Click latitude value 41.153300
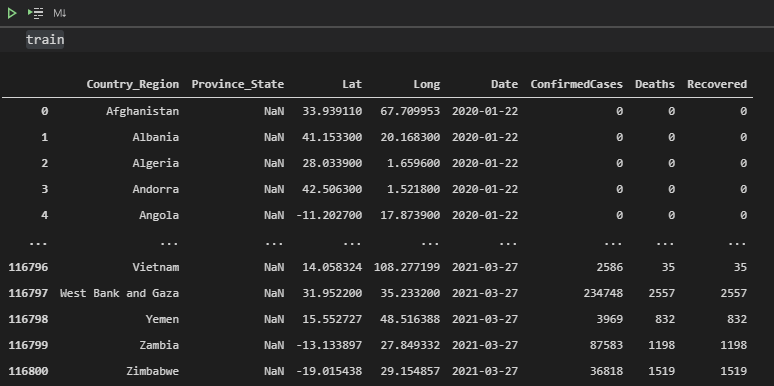 coord(332,137)
